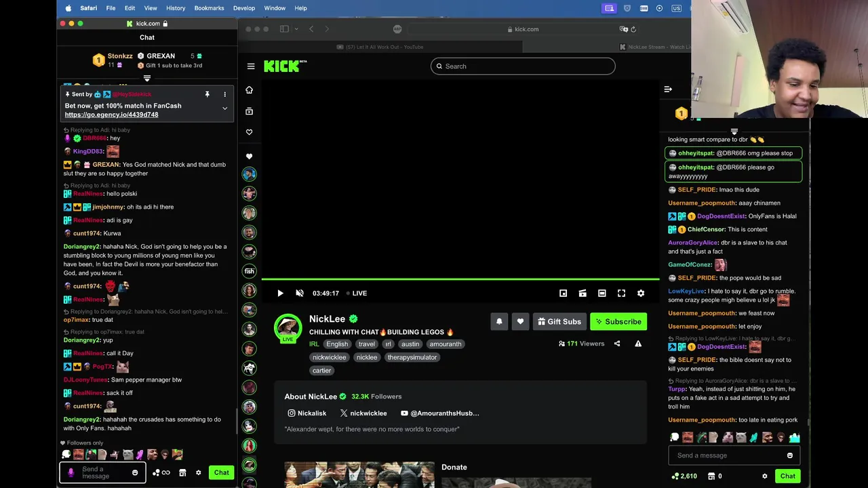Reload page in background Safari window

click(633, 29)
